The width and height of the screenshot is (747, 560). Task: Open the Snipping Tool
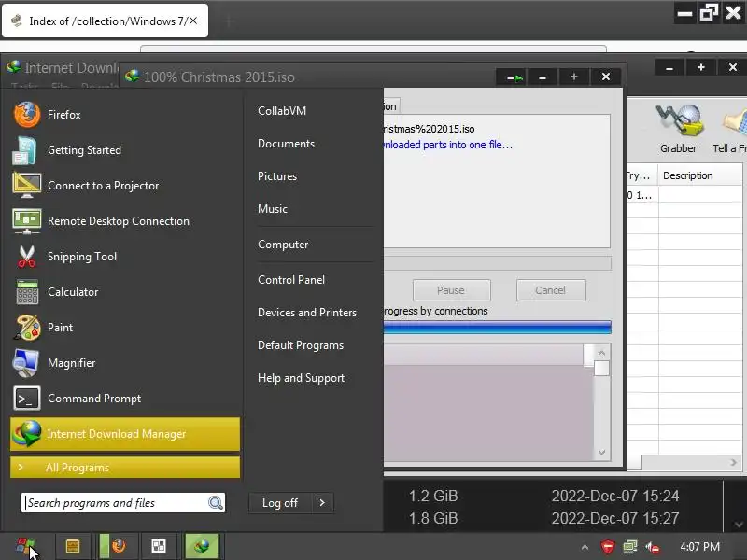coord(125,257)
